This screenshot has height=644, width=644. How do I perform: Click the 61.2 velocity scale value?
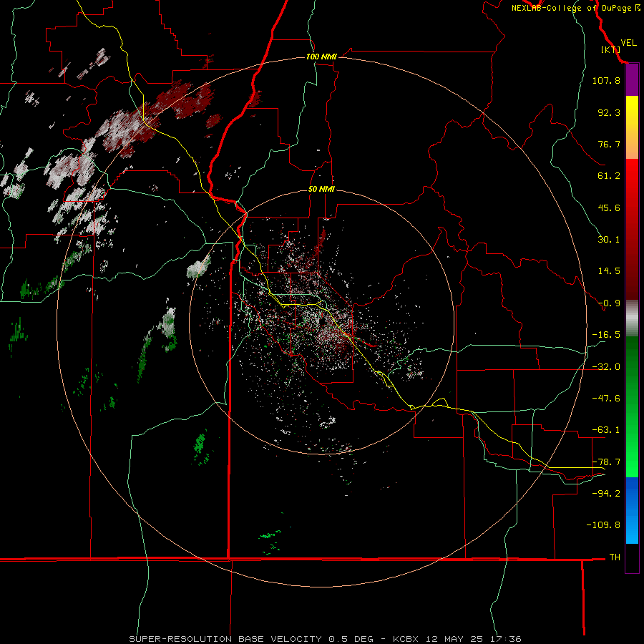(x=609, y=176)
